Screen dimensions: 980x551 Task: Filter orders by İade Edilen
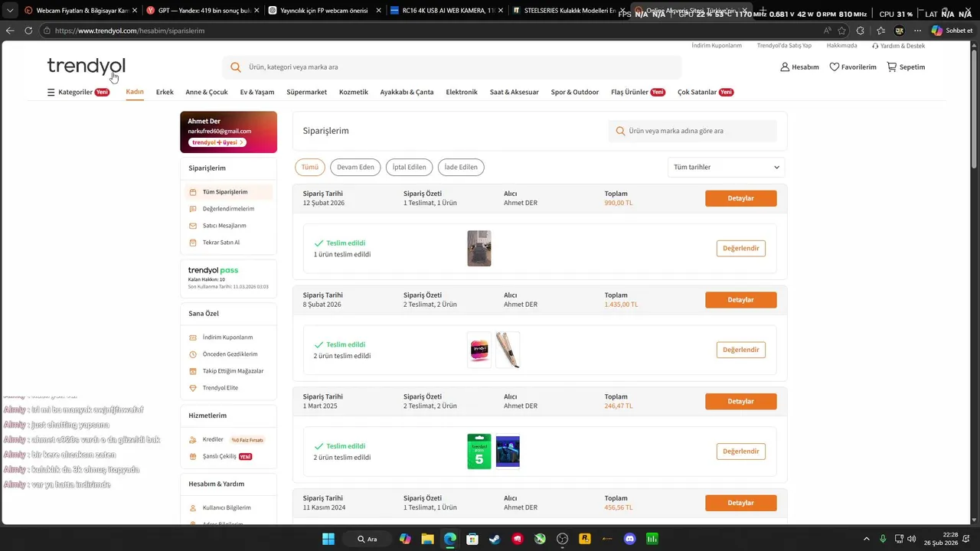pyautogui.click(x=461, y=167)
